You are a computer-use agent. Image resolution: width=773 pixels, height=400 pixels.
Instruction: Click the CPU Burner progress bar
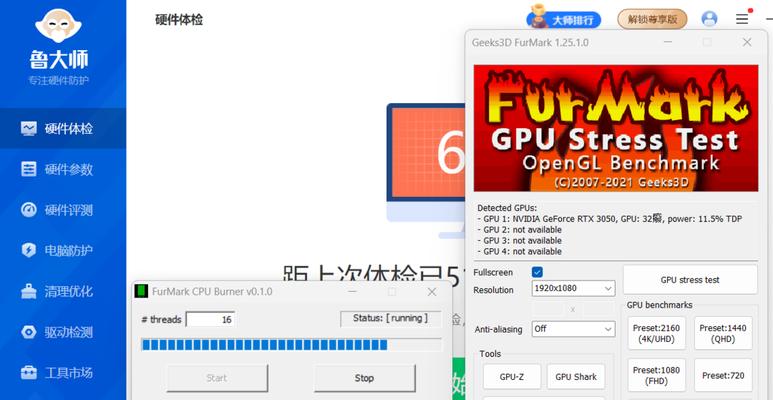point(291,345)
